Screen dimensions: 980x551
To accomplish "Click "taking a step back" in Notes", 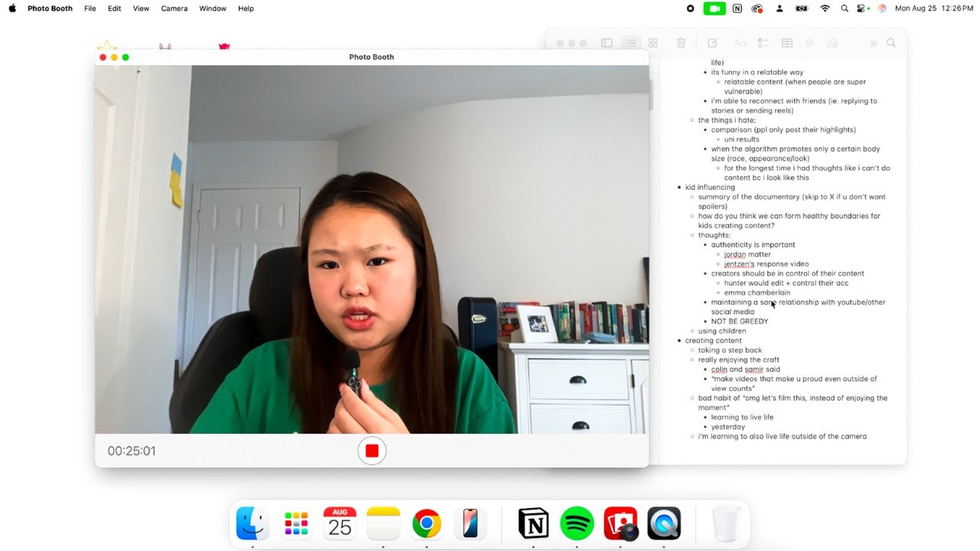I will [x=730, y=350].
